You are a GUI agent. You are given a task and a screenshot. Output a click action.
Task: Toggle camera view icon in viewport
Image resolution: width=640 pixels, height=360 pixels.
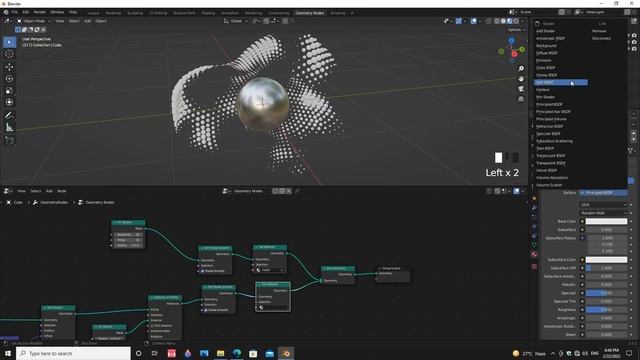(521, 89)
